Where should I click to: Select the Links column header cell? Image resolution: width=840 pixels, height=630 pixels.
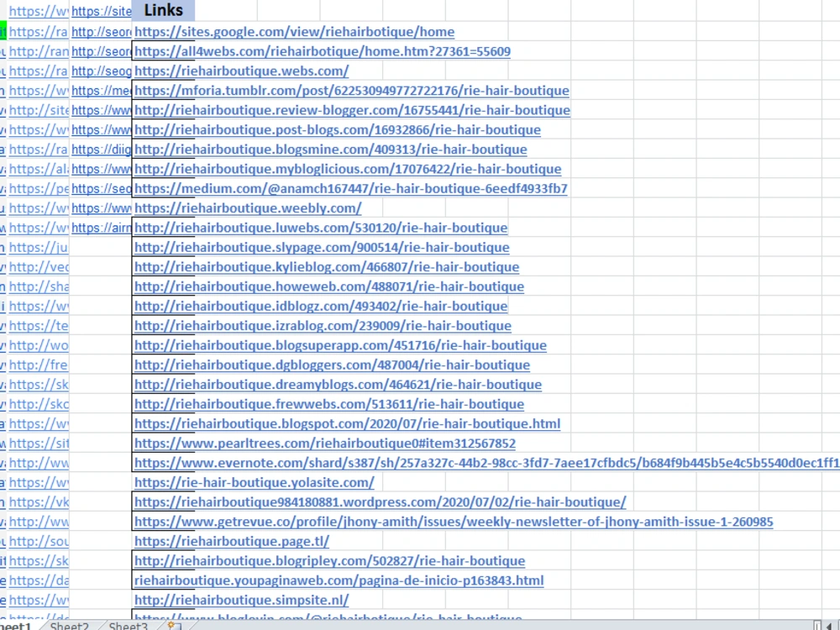point(163,10)
